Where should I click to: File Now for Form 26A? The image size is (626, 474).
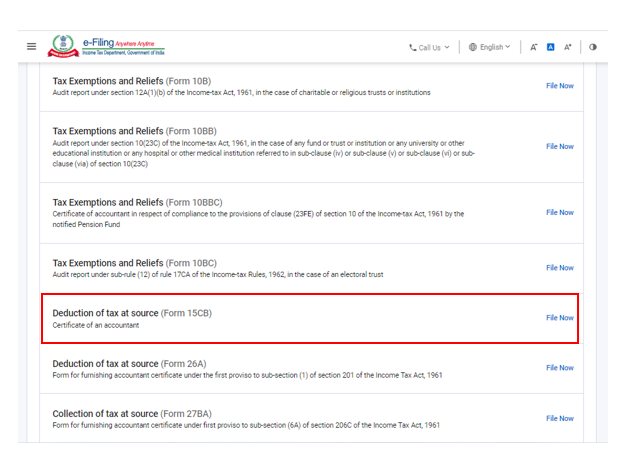click(559, 368)
